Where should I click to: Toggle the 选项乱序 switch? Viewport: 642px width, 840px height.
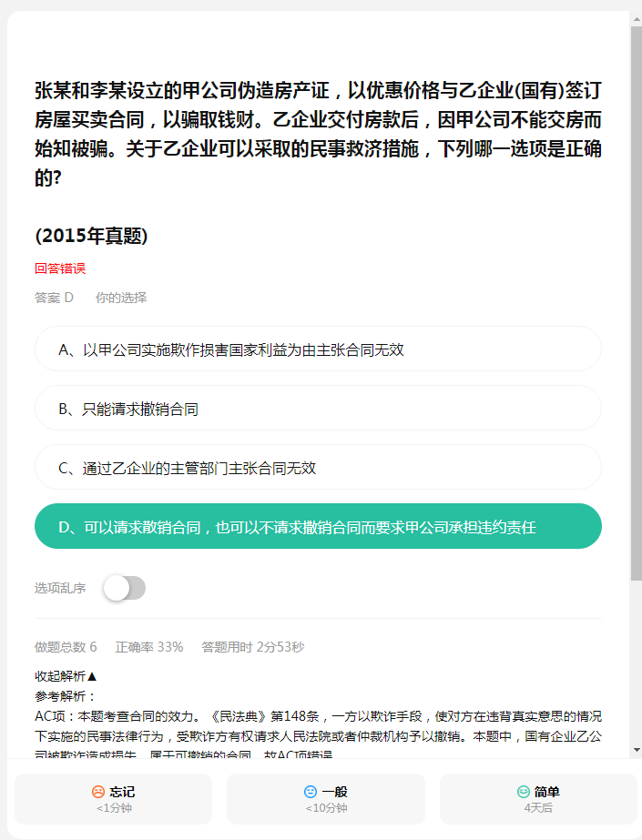point(125,588)
